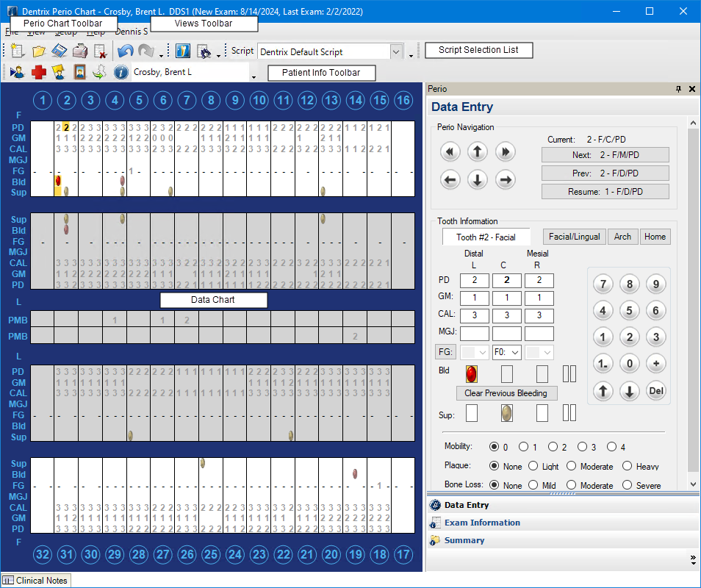Mark the distal bleeding red indicator
This screenshot has width=701, height=588.
(472, 373)
